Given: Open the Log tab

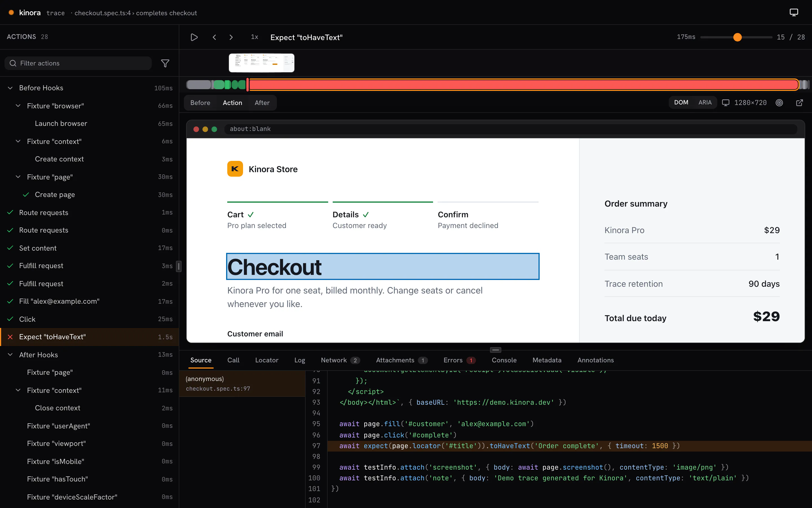Looking at the screenshot, I should tap(300, 360).
